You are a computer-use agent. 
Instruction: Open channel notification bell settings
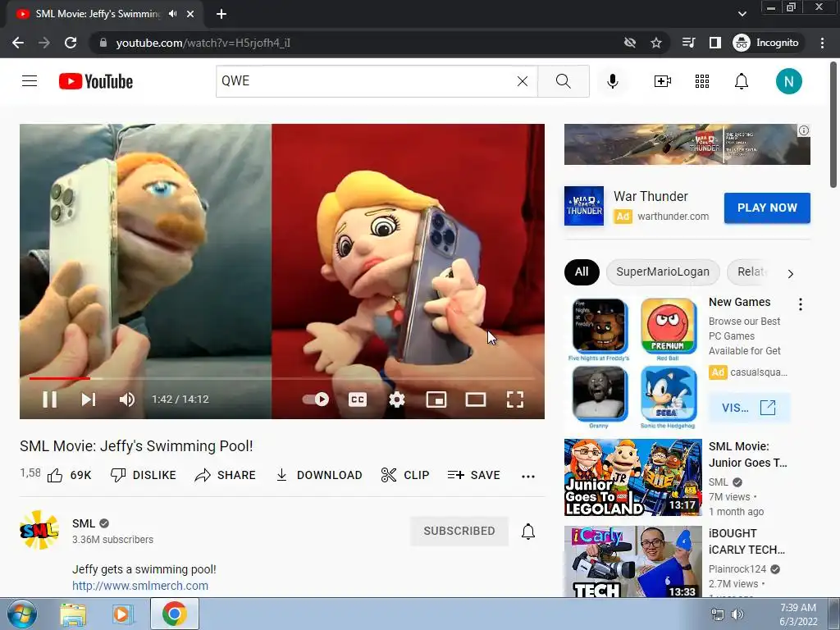(528, 531)
